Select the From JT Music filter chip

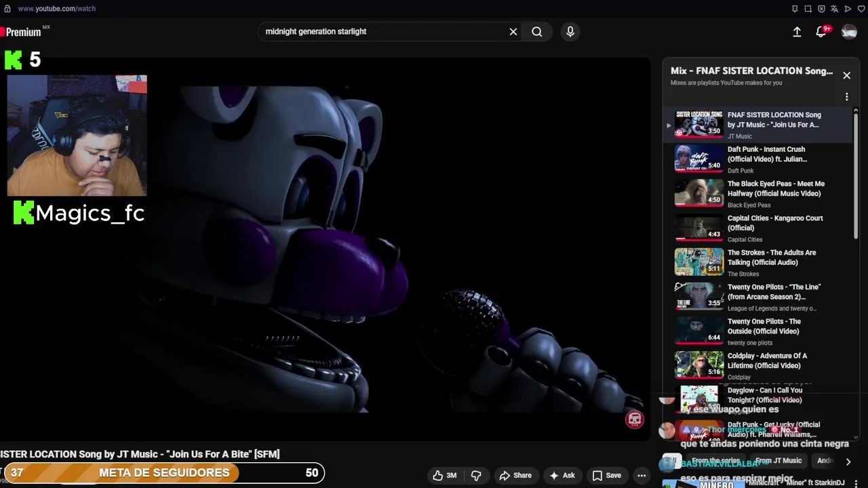778,461
